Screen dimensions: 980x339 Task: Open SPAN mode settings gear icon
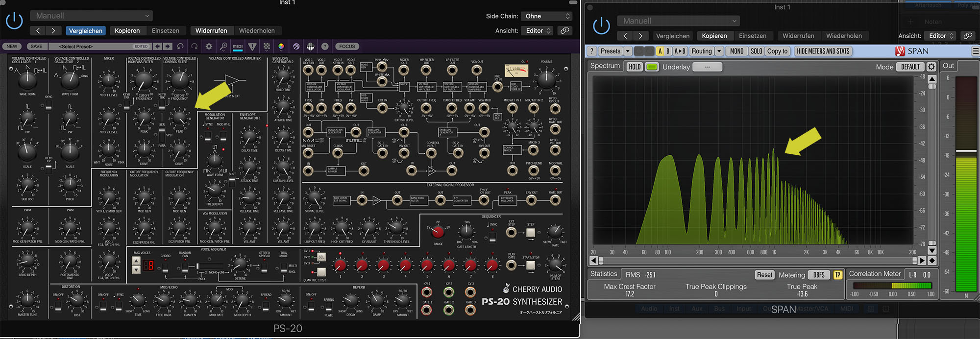(931, 67)
